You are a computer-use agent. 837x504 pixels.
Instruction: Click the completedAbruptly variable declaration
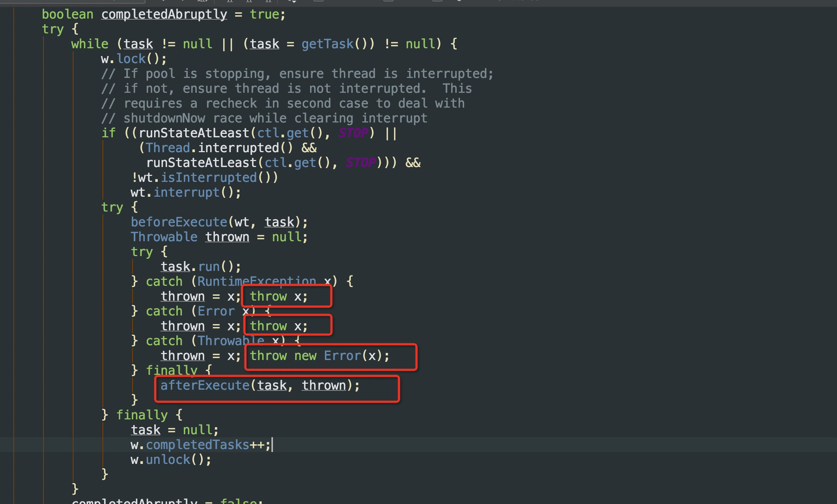coord(164,14)
